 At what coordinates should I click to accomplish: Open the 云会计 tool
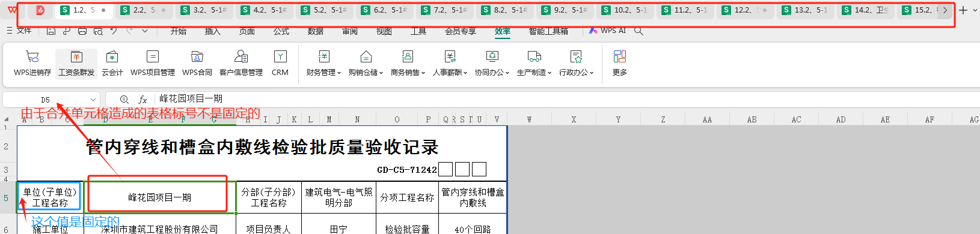[112, 64]
